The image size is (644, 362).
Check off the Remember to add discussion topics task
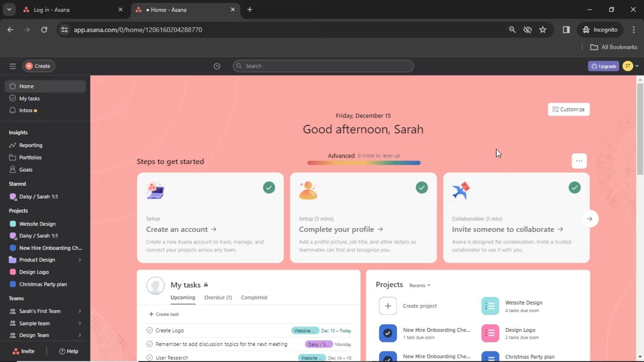point(150,344)
